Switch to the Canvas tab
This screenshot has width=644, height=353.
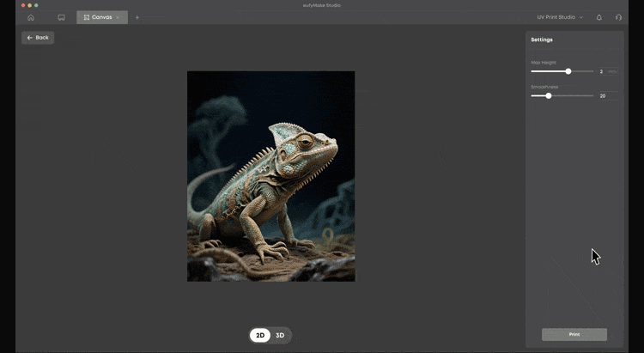pos(101,17)
